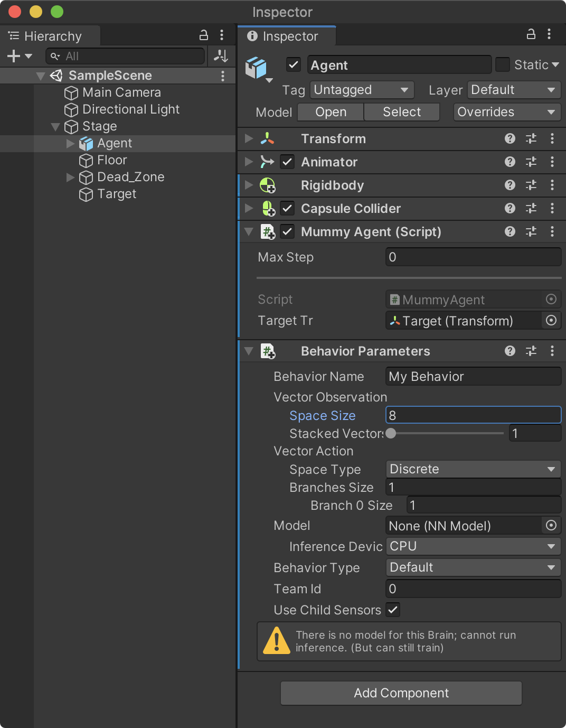Open presets for the Capsule Collider component
The width and height of the screenshot is (566, 728).
[x=531, y=208]
